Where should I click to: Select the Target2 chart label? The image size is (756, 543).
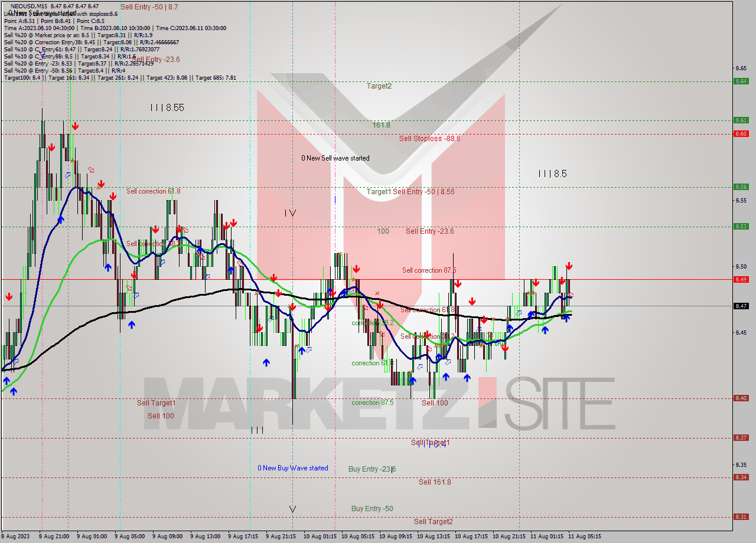(x=379, y=86)
